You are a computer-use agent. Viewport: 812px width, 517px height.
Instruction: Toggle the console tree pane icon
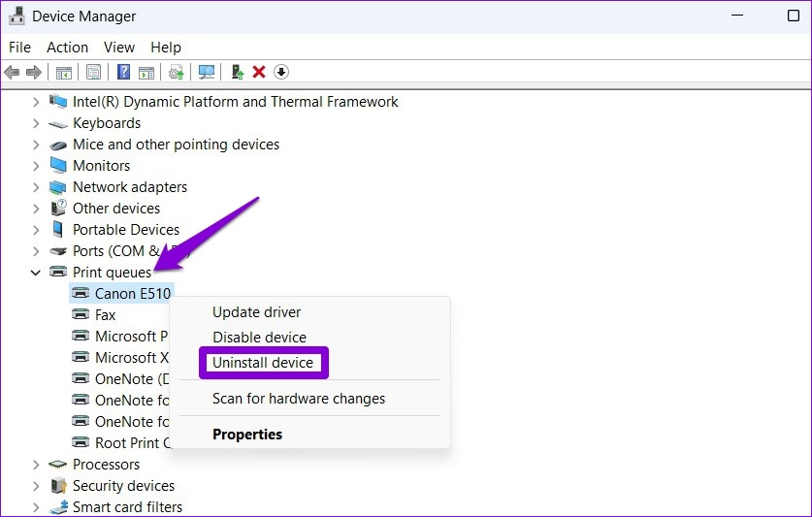64,72
